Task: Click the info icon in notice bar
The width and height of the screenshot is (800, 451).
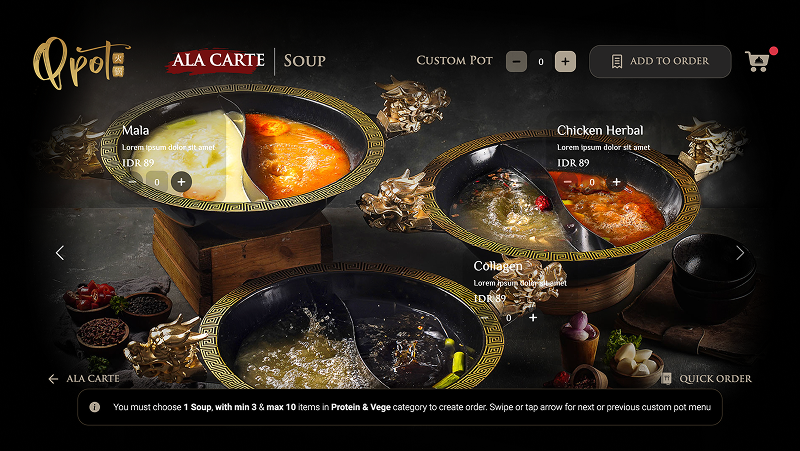Action: 94,407
